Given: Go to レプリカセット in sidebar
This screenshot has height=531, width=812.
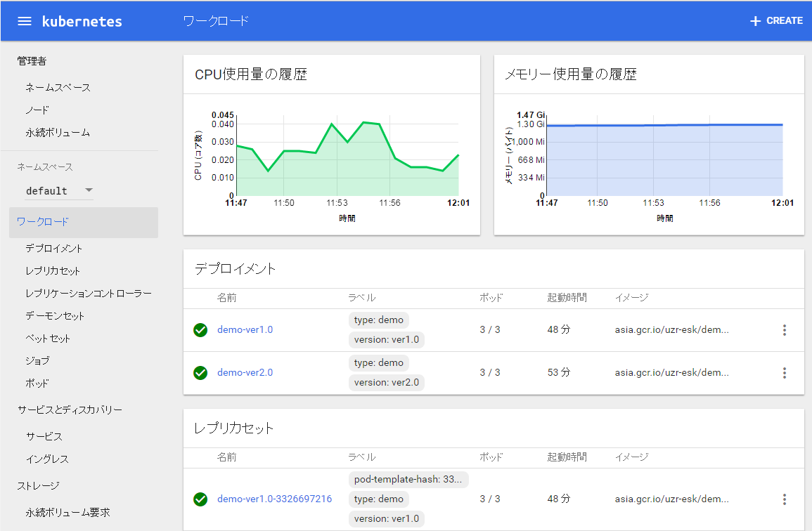Looking at the screenshot, I should (53, 271).
